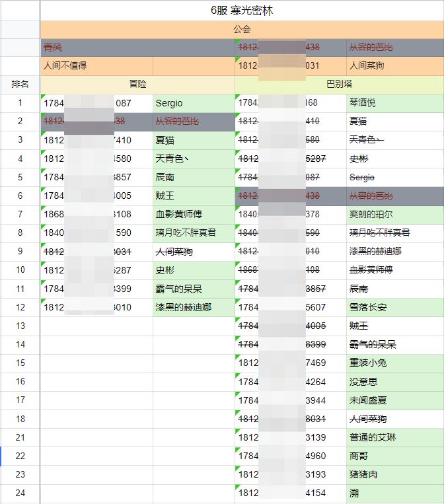Select struck-through '血影黄师傅' in rank 10 巴别塔
Screen dimensions: 444x504
click(x=395, y=270)
